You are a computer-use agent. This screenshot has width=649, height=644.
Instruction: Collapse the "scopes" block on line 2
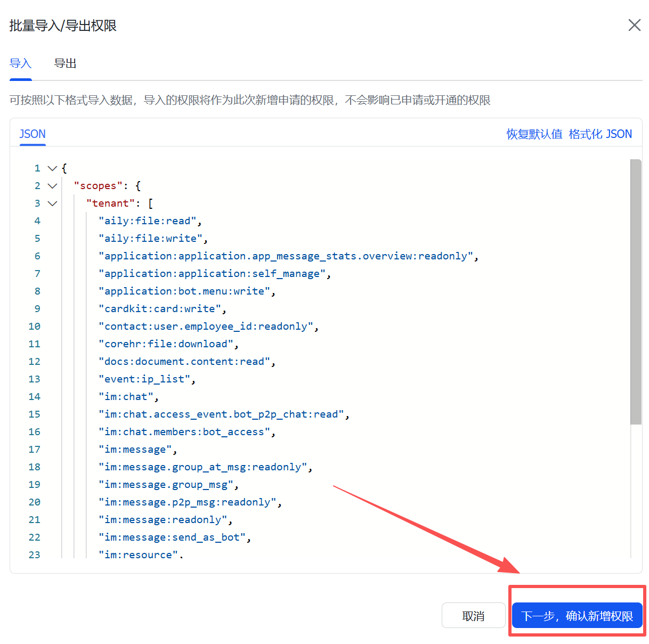(52, 186)
